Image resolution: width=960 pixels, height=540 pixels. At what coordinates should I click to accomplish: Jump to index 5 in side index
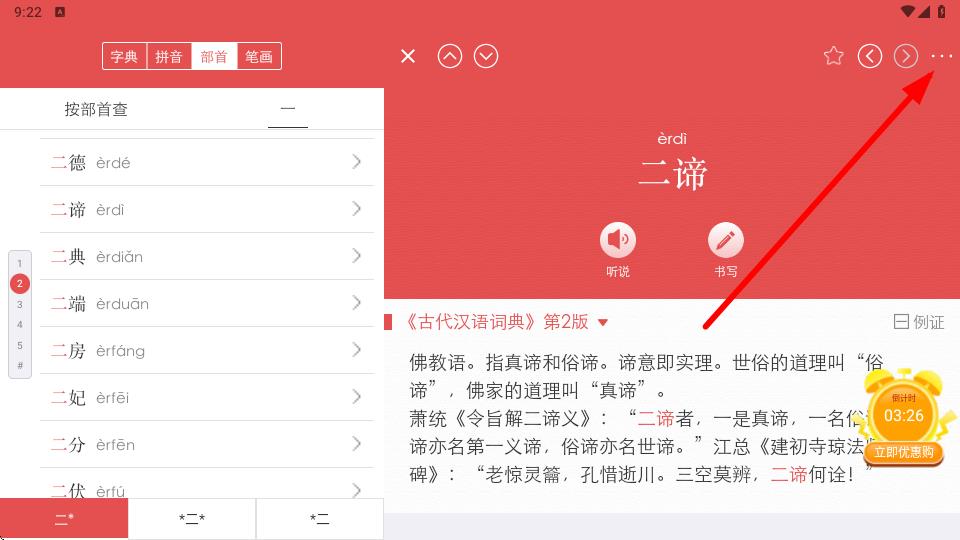click(x=20, y=345)
